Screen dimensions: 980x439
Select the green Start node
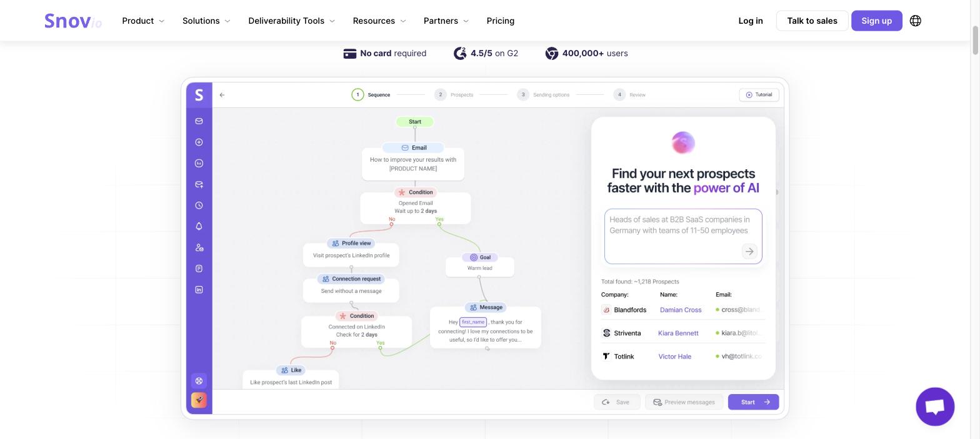click(x=415, y=122)
